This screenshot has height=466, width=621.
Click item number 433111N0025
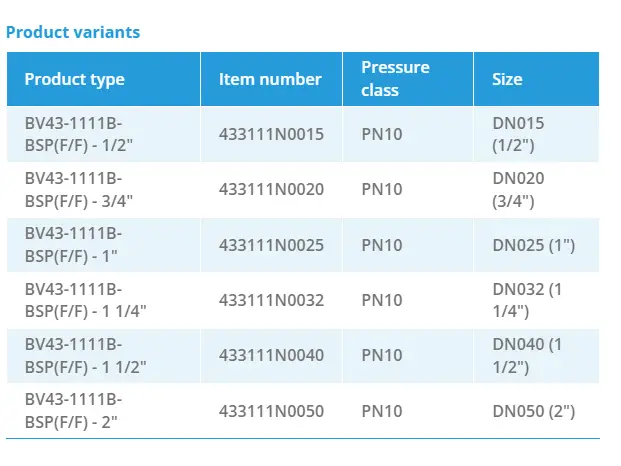coord(271,245)
